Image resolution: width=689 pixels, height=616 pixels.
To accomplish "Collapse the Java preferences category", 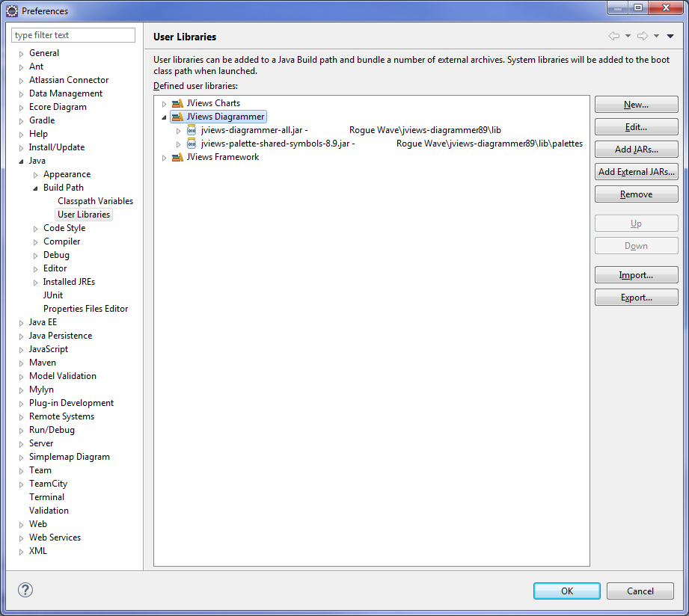I will click(x=21, y=161).
